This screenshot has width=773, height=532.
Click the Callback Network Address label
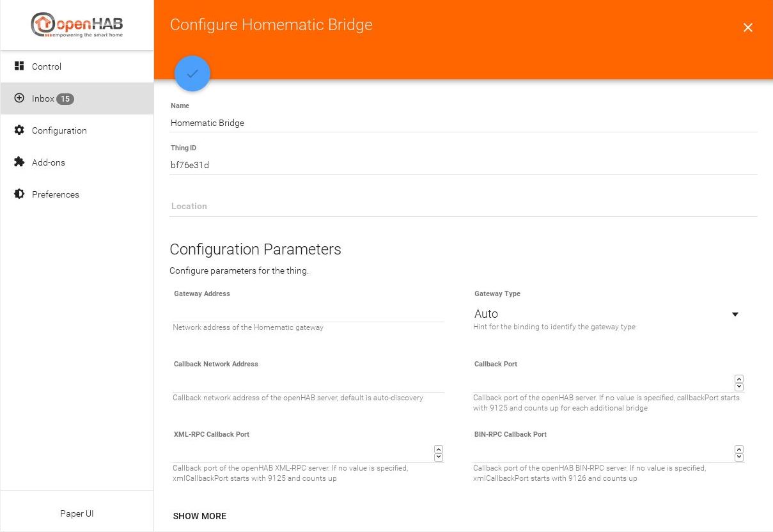[216, 364]
